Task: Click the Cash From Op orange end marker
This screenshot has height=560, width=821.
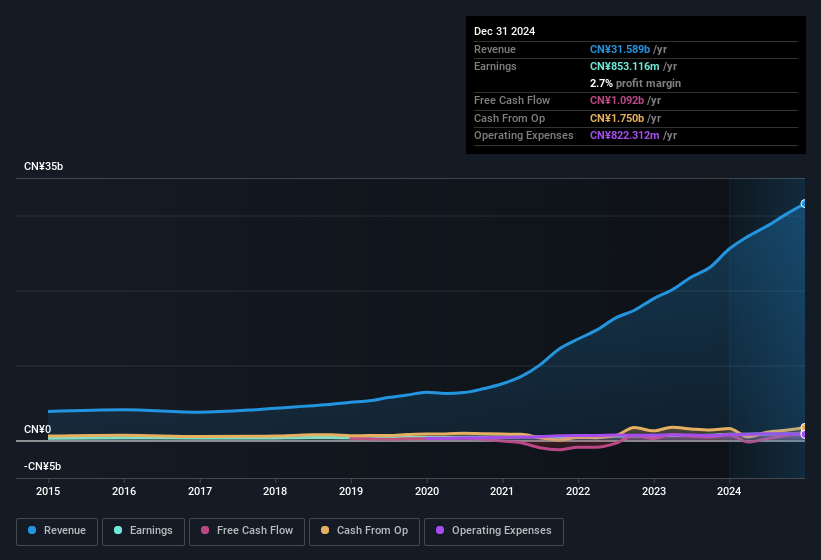Action: pos(804,428)
